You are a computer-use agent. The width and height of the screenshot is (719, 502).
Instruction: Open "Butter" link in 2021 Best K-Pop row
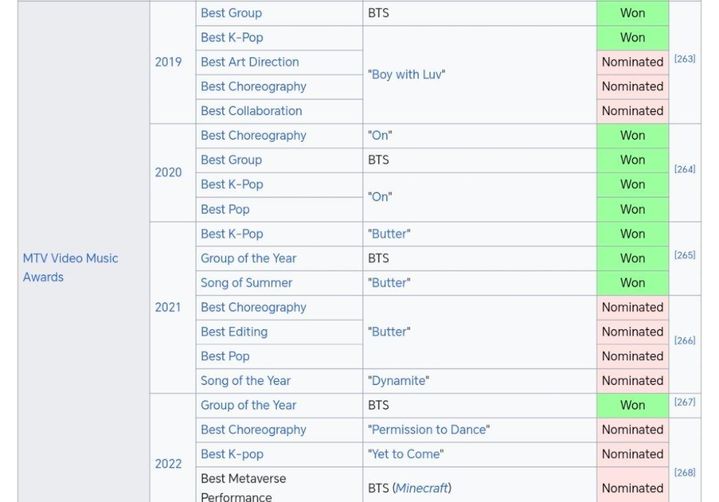click(389, 234)
